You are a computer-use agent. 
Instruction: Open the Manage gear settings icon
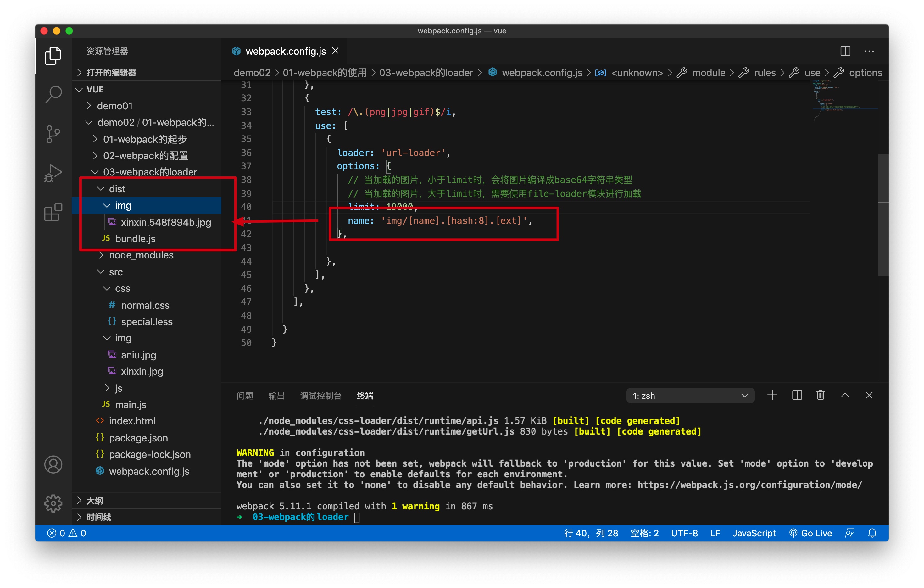click(x=53, y=503)
